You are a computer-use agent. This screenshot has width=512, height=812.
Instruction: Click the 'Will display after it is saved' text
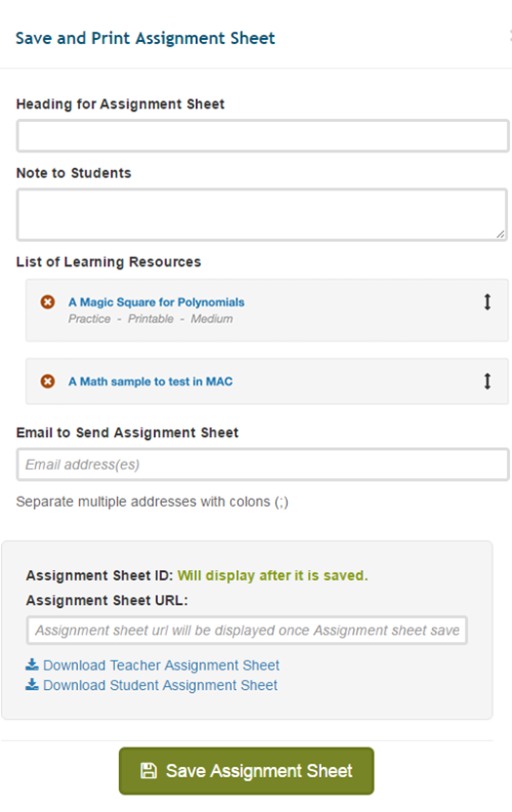coord(273,576)
